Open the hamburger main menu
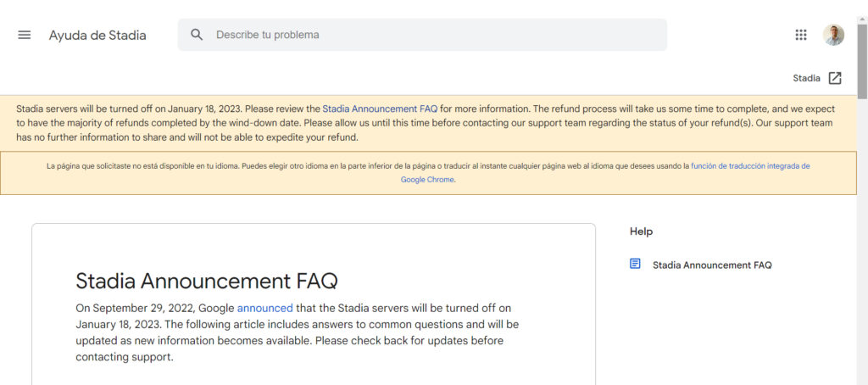Screen dimensions: 868x385 coord(25,35)
